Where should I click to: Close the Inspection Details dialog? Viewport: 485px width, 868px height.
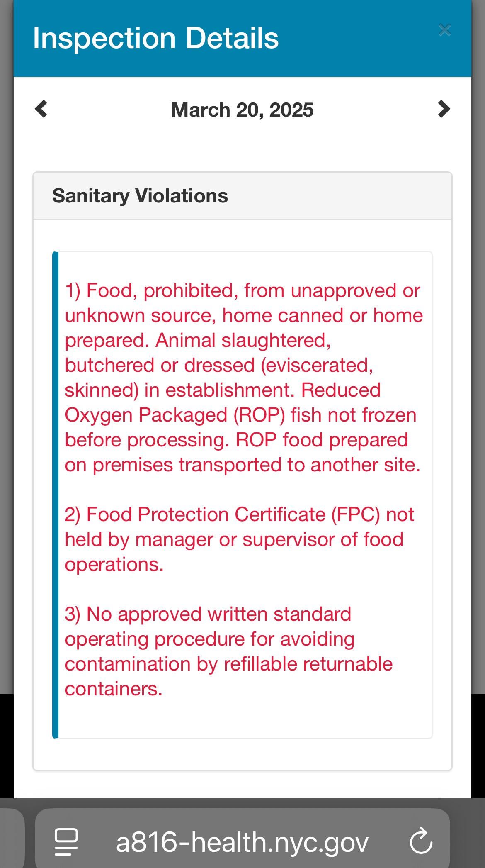click(444, 30)
